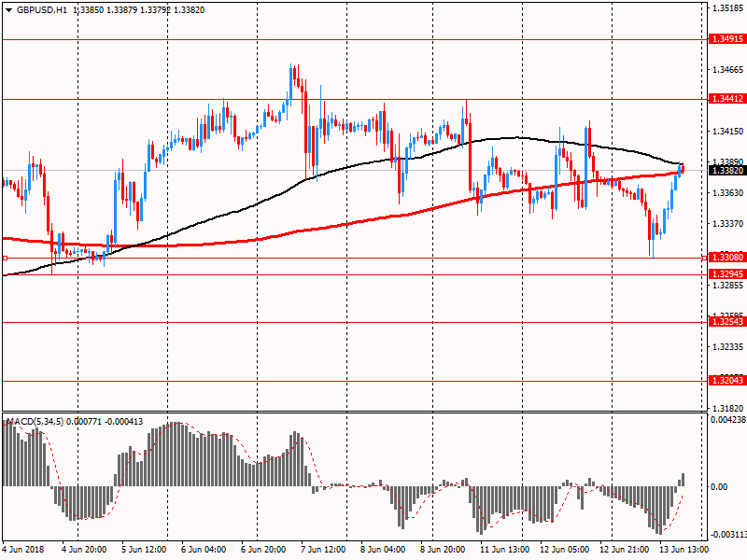747x560 pixels.
Task: Click the 1.32043 red level price label
Action: pyautogui.click(x=727, y=380)
